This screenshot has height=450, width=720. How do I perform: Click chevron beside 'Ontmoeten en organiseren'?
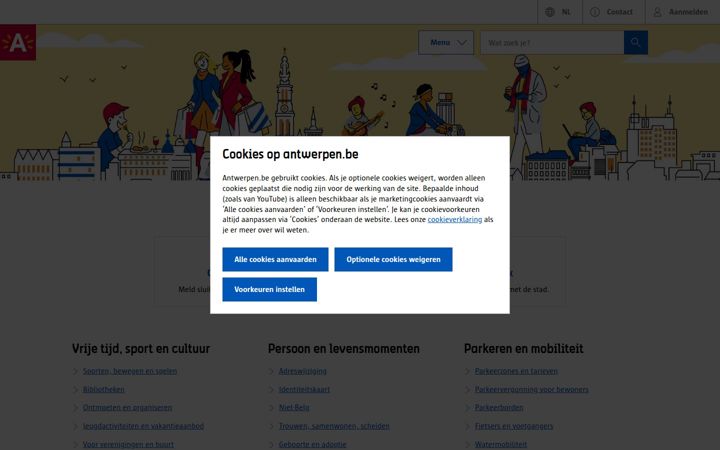coord(76,408)
